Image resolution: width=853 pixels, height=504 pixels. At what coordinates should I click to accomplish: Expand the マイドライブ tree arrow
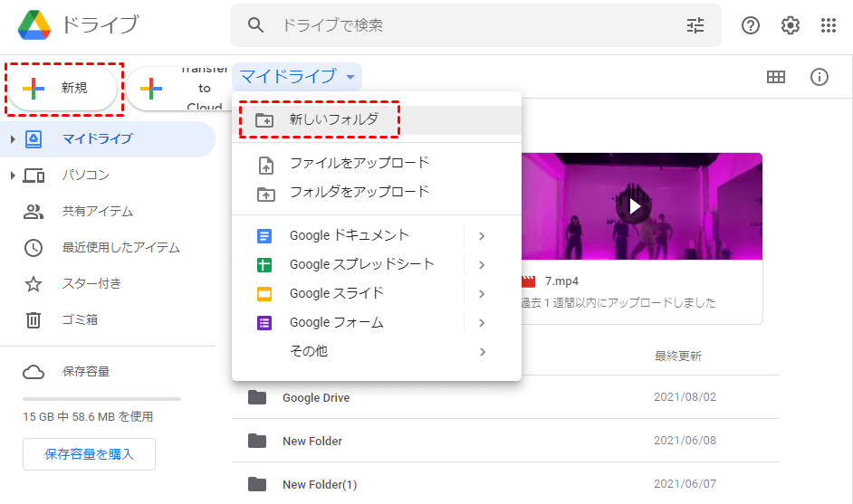[x=13, y=138]
